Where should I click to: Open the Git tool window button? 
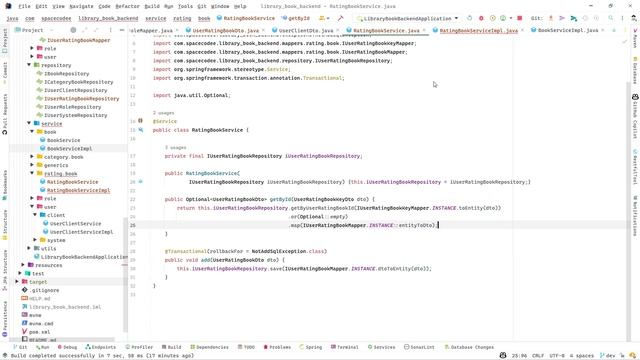point(20,347)
